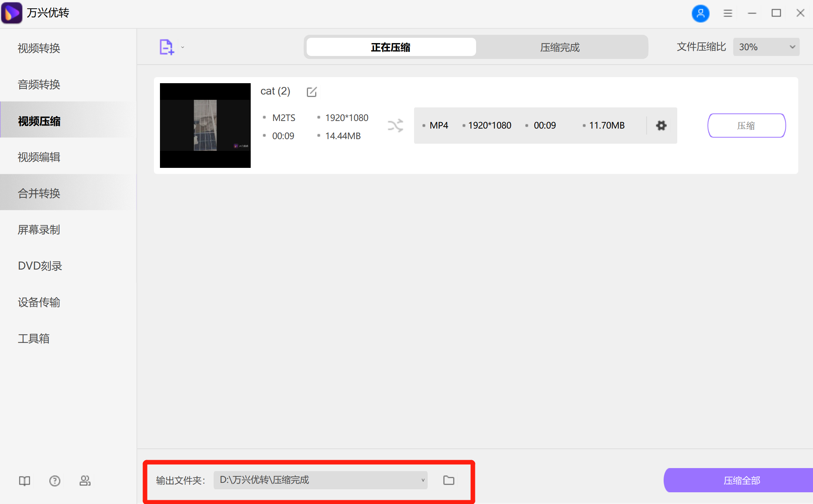Click the account profile avatar

click(700, 14)
